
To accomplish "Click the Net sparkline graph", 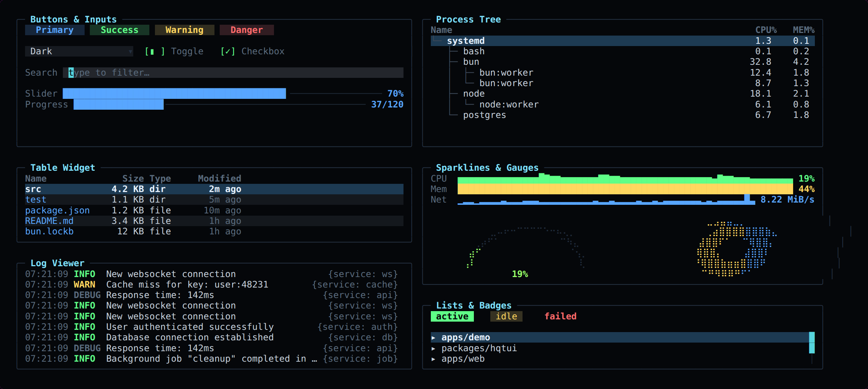I will [x=606, y=200].
